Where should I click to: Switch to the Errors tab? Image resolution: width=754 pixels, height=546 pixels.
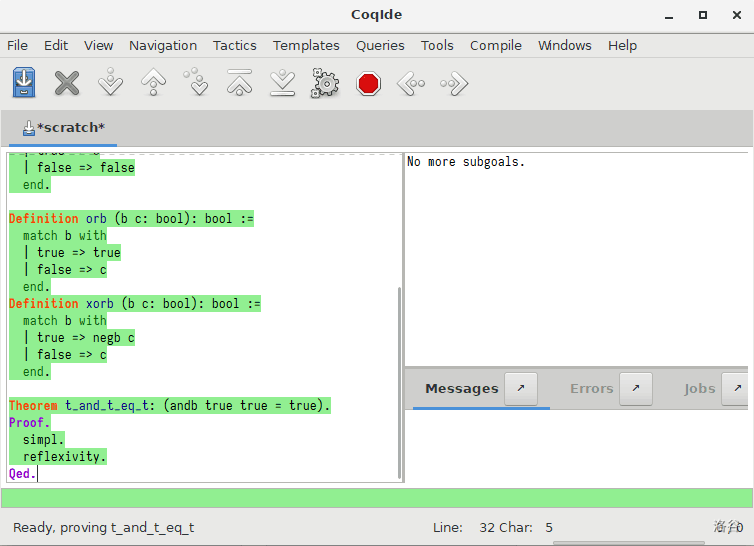pyautogui.click(x=591, y=389)
